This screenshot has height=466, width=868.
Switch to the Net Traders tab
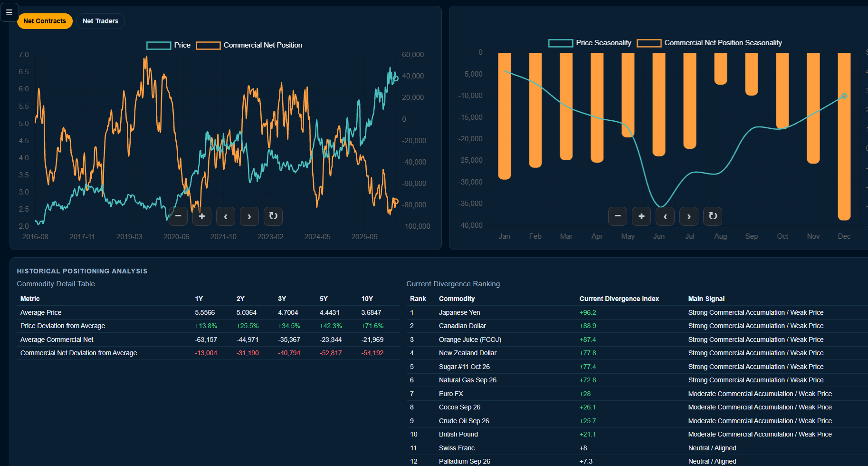[x=100, y=21]
